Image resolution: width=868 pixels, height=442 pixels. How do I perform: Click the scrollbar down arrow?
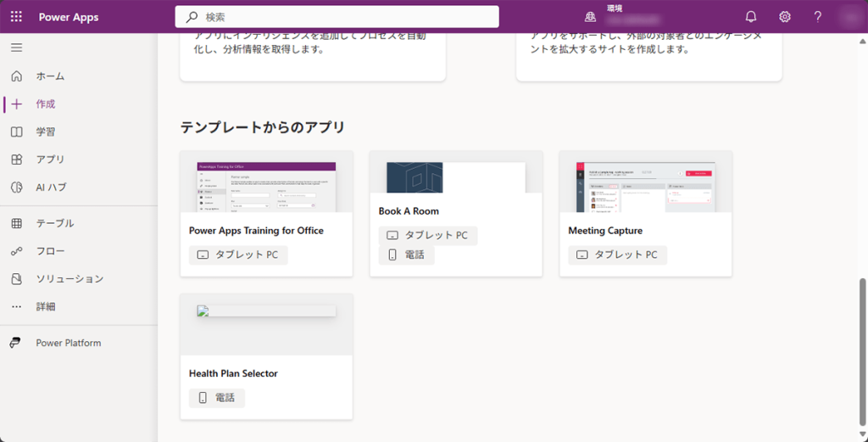pyautogui.click(x=862, y=434)
